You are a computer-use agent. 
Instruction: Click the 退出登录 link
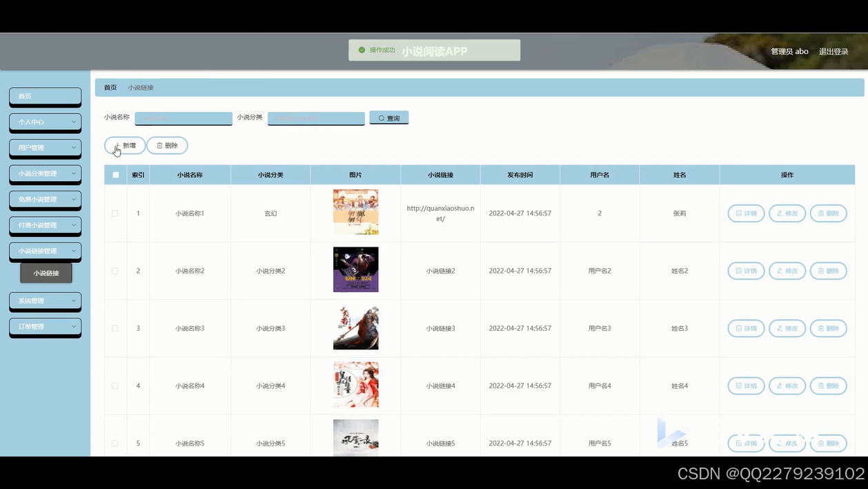(834, 51)
